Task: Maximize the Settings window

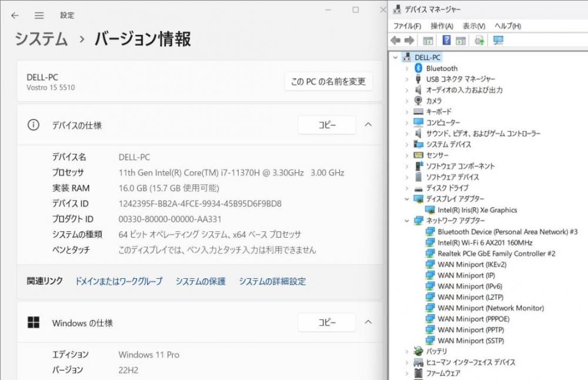Action: (x=356, y=10)
